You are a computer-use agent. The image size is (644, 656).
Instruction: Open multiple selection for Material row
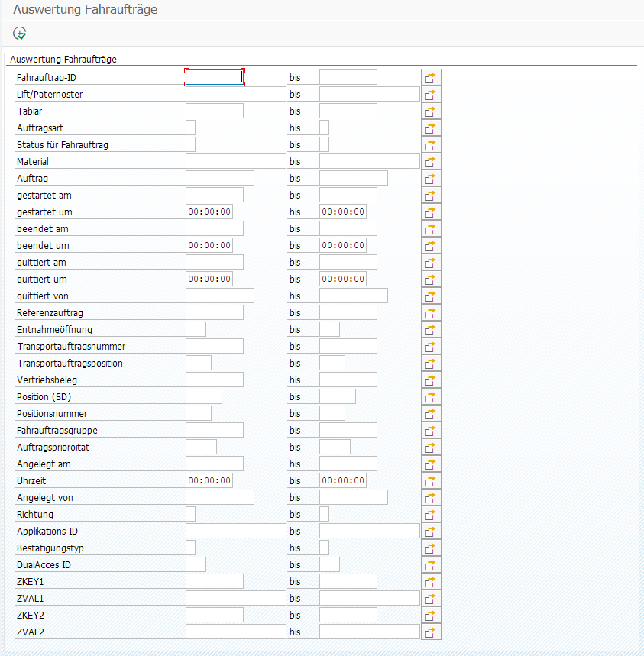431,161
